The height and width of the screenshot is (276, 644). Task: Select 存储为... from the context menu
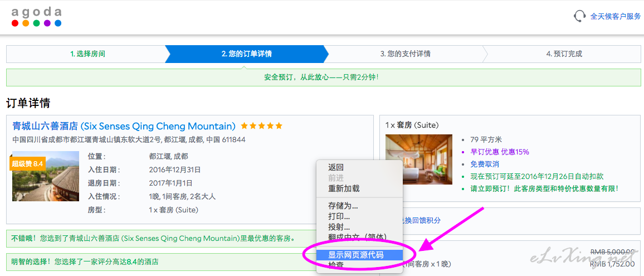point(343,206)
